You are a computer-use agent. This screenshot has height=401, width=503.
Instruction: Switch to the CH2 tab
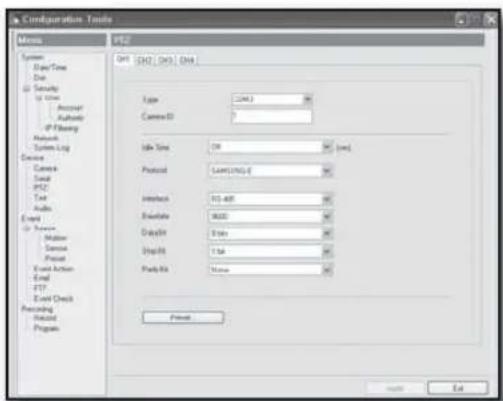click(x=145, y=60)
